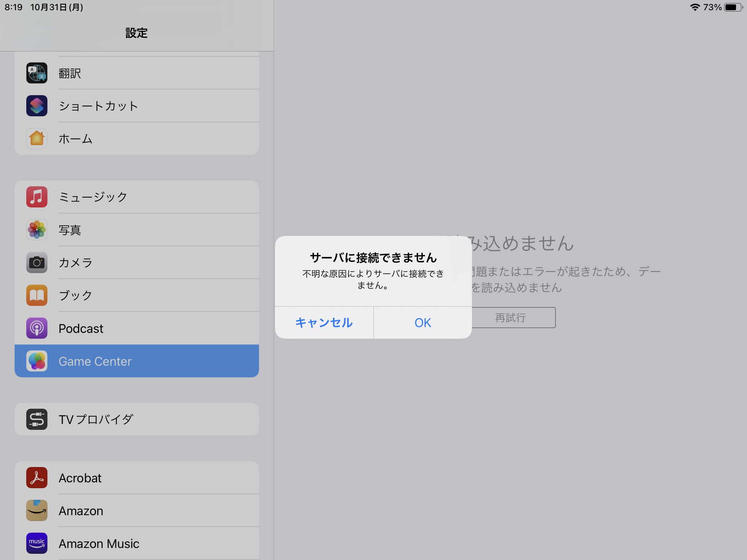747x560 pixels.
Task: Select TVプロバイダ in settings list
Action: coord(137,419)
